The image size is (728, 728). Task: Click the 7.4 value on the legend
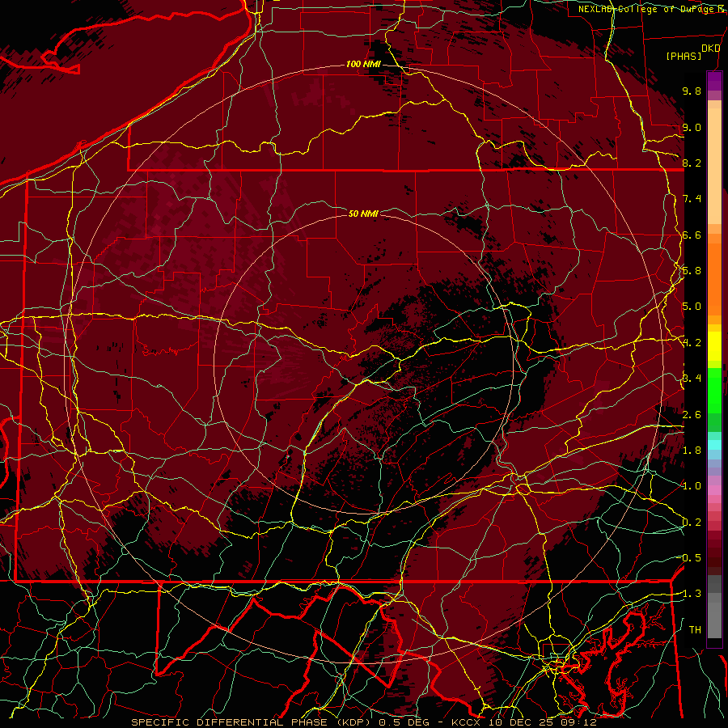click(x=692, y=199)
